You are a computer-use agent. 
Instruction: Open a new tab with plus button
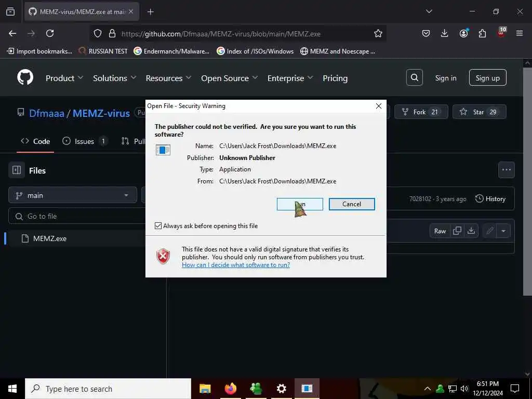coord(150,12)
